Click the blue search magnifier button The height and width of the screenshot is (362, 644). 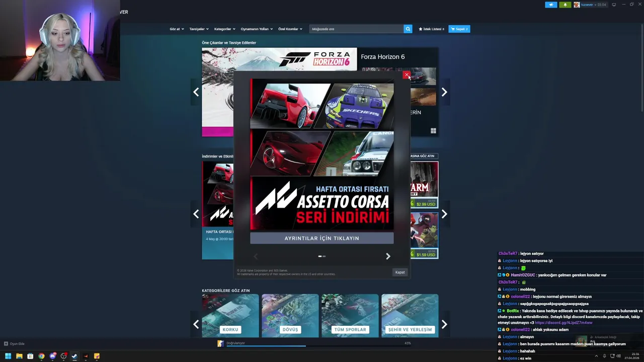[408, 29]
